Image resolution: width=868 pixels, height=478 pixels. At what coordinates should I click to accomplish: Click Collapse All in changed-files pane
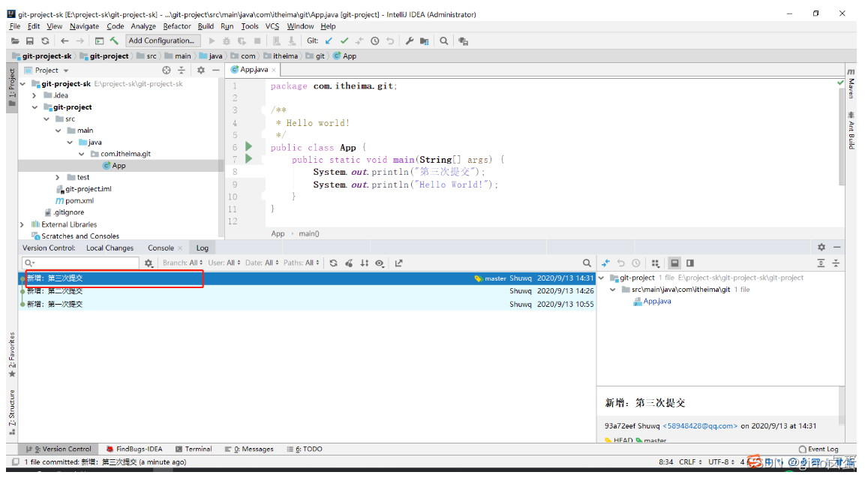[x=836, y=263]
